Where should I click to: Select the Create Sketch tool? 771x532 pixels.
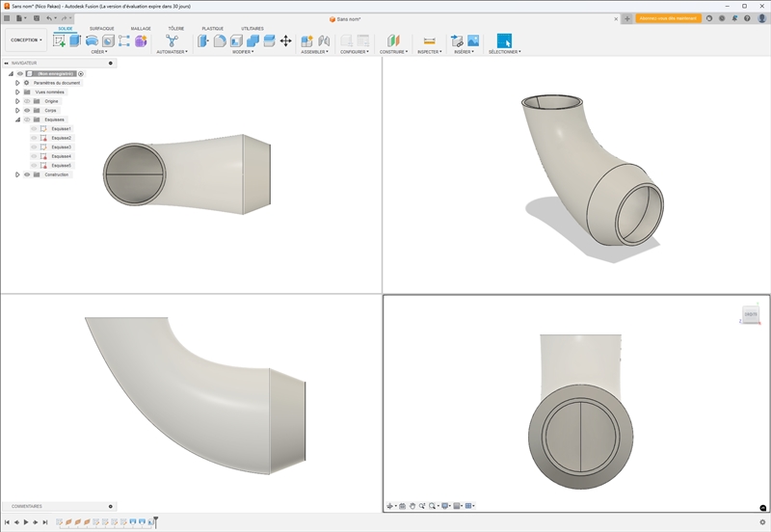59,40
